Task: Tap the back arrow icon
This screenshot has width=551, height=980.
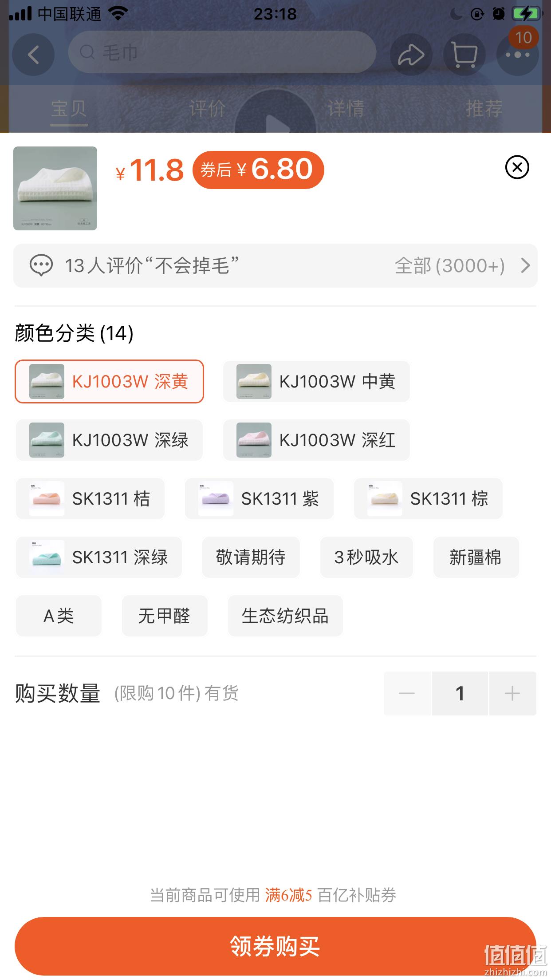Action: coord(33,55)
